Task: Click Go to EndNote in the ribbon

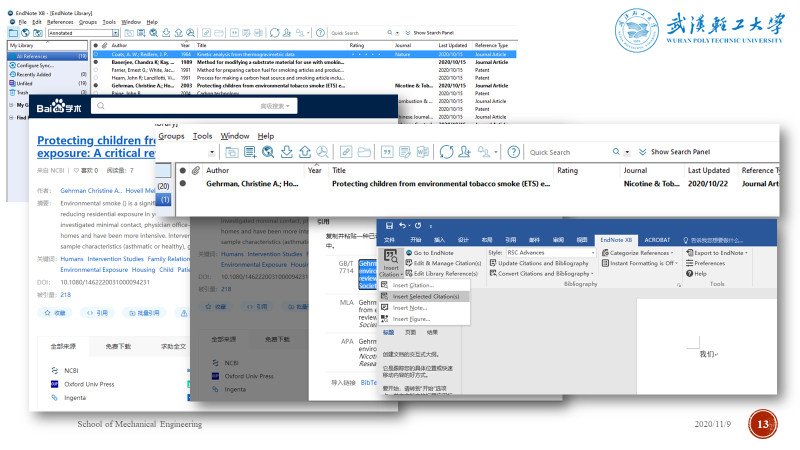Action: coord(433,253)
